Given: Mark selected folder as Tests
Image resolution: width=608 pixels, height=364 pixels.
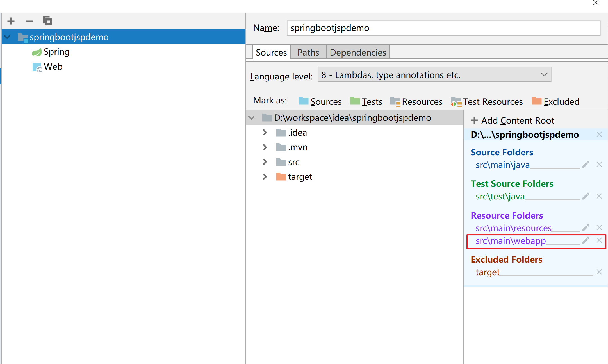Looking at the screenshot, I should (366, 101).
